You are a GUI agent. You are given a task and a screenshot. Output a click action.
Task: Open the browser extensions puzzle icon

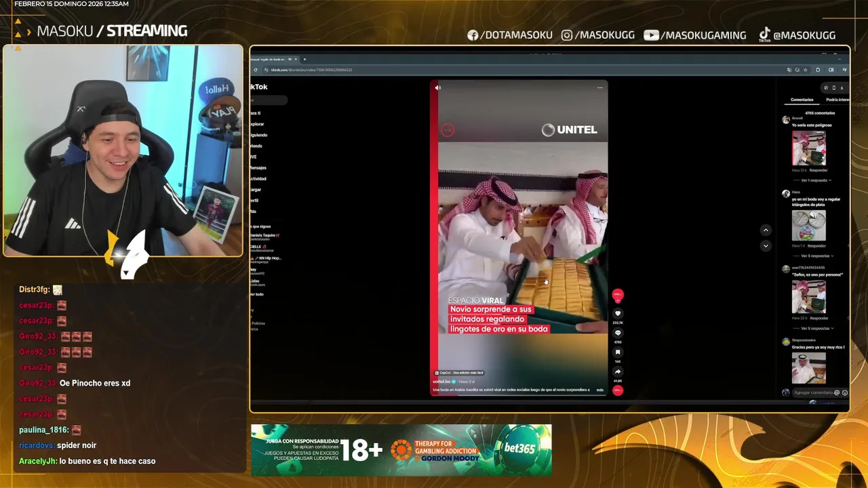[x=818, y=70]
